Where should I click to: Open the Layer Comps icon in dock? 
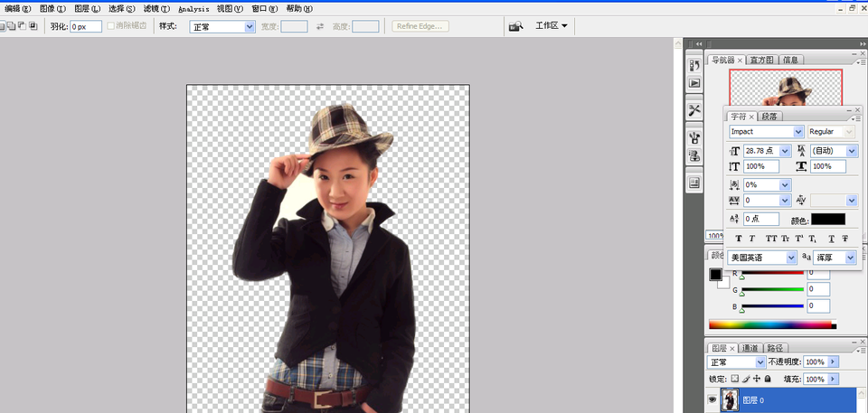694,183
